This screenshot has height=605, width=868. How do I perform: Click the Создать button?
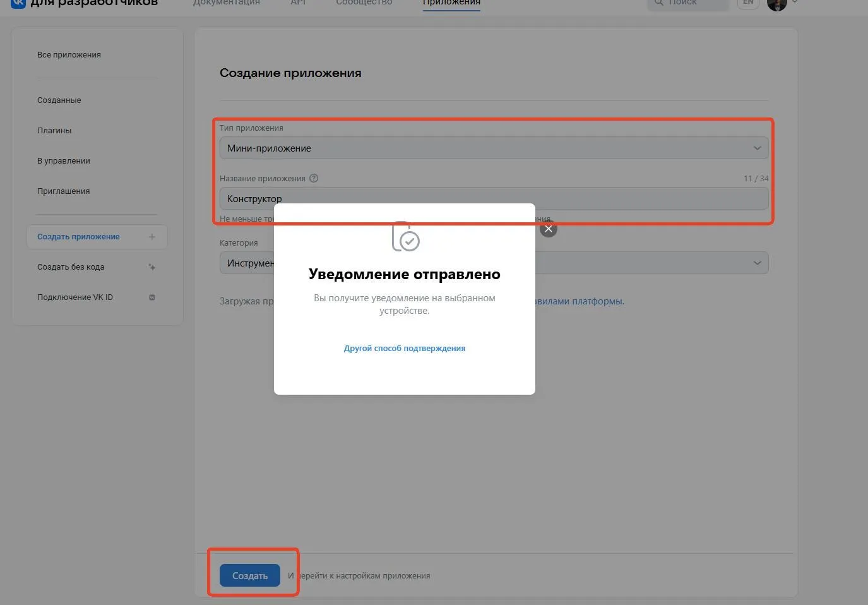pyautogui.click(x=250, y=575)
